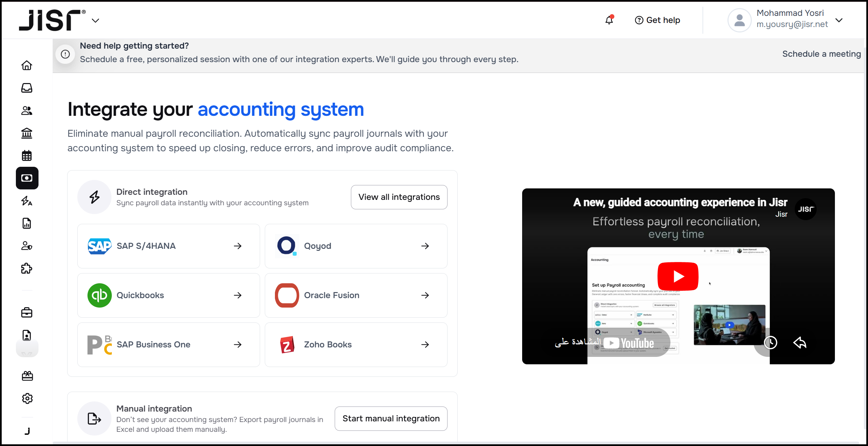Click Start manual integration button
This screenshot has height=446, width=868.
coord(391,418)
